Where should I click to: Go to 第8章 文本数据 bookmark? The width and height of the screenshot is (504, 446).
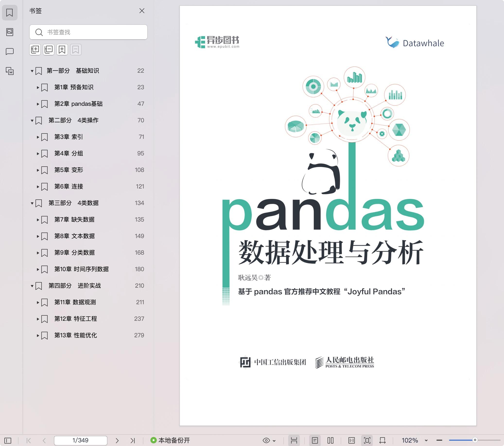click(x=74, y=236)
